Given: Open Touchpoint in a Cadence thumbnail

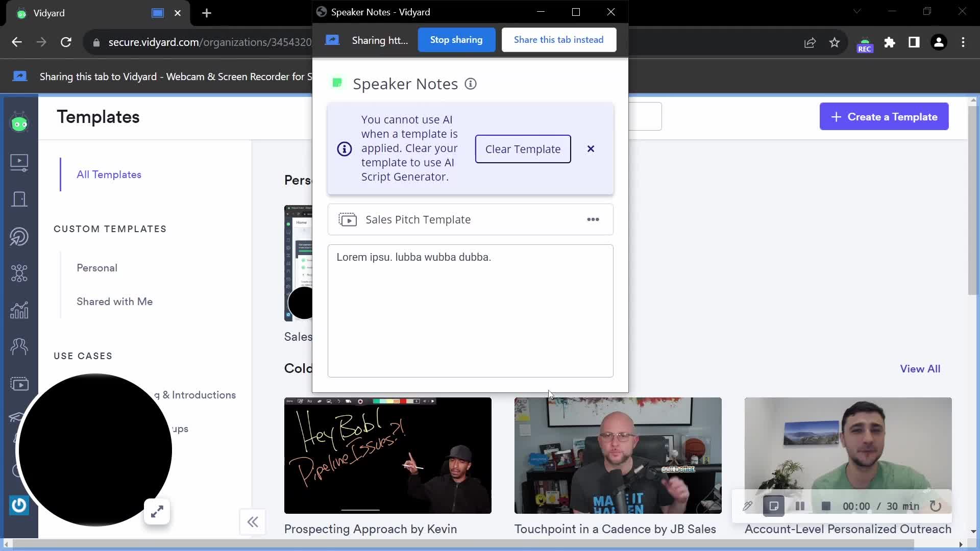Looking at the screenshot, I should [x=618, y=456].
